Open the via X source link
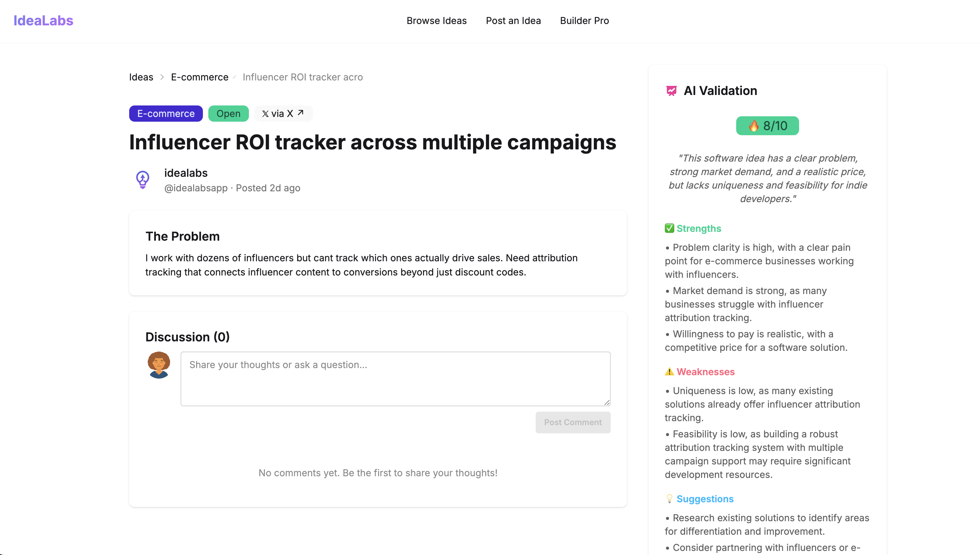Viewport: 980px width, 555px height. (283, 114)
